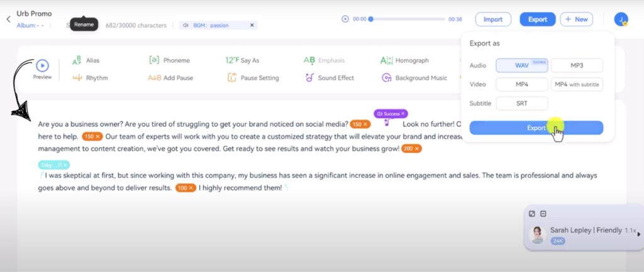Select the Alias tool icon
The image size is (644, 272).
[77, 60]
